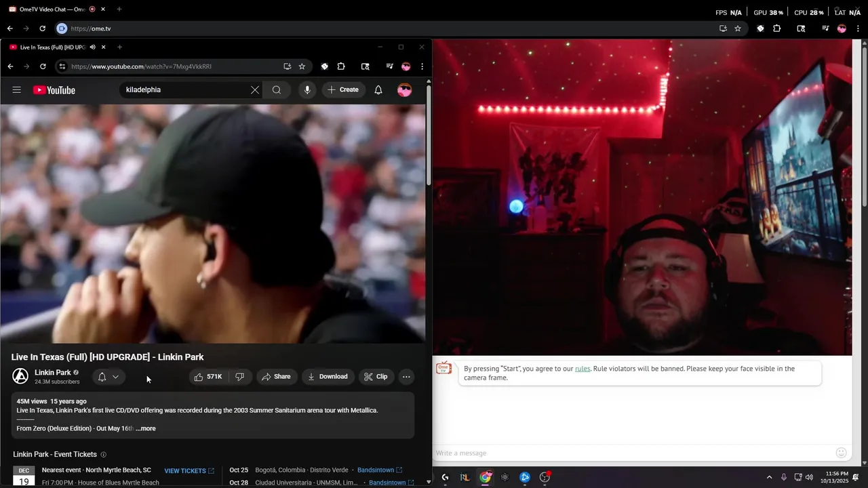
Task: Close the Live In Texas tab
Action: pyautogui.click(x=103, y=47)
